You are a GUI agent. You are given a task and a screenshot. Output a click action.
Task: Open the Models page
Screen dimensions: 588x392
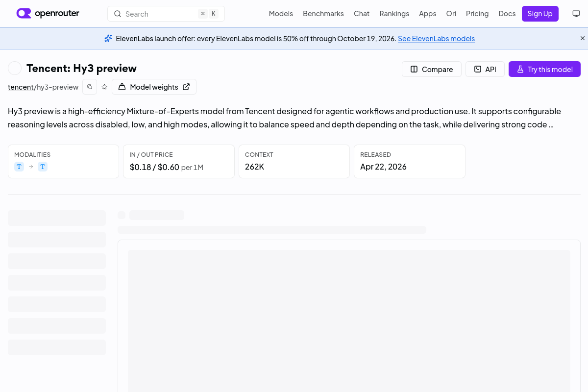pos(281,14)
